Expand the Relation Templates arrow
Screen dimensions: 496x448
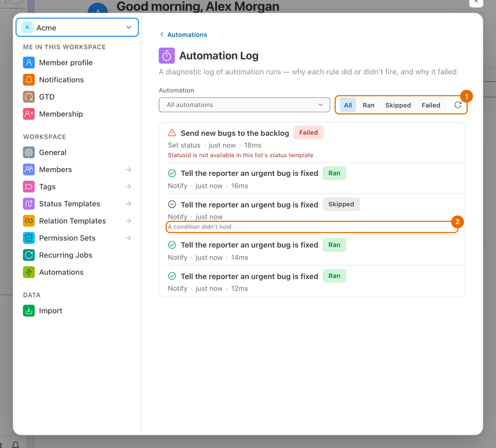tap(128, 221)
